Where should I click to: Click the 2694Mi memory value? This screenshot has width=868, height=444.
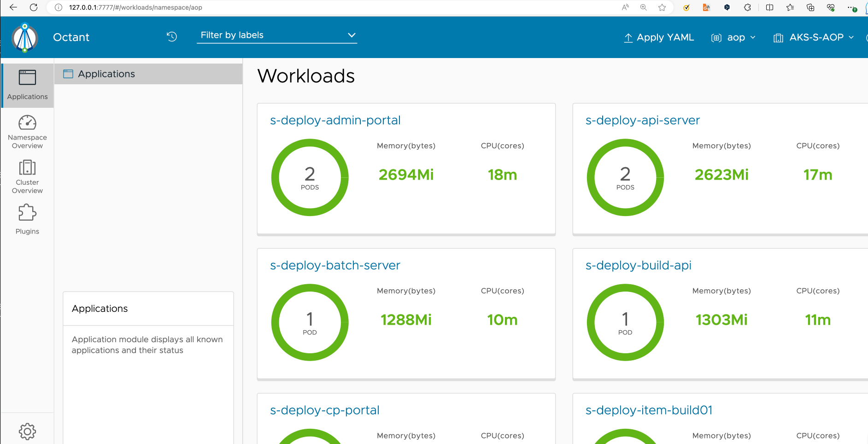click(406, 175)
